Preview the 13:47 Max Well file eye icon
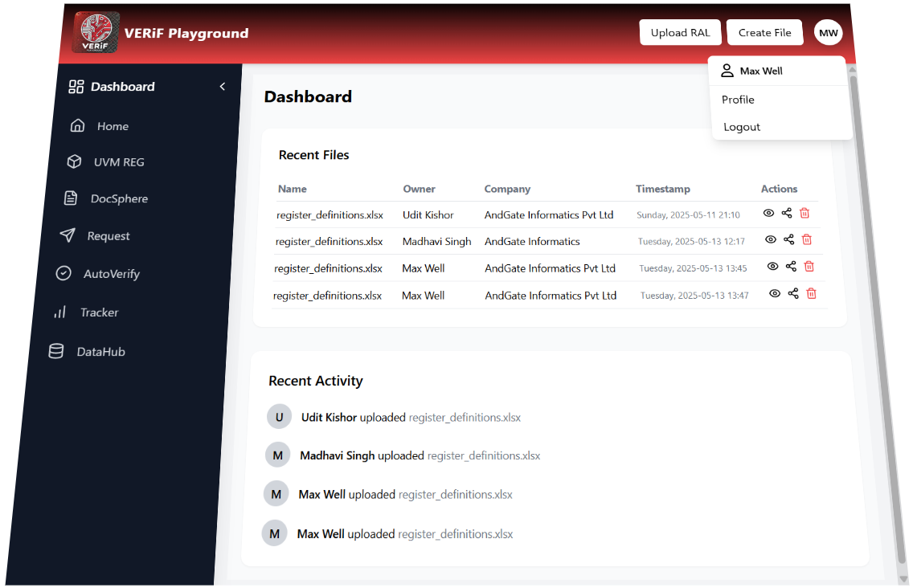This screenshot has height=588, width=913. point(775,293)
